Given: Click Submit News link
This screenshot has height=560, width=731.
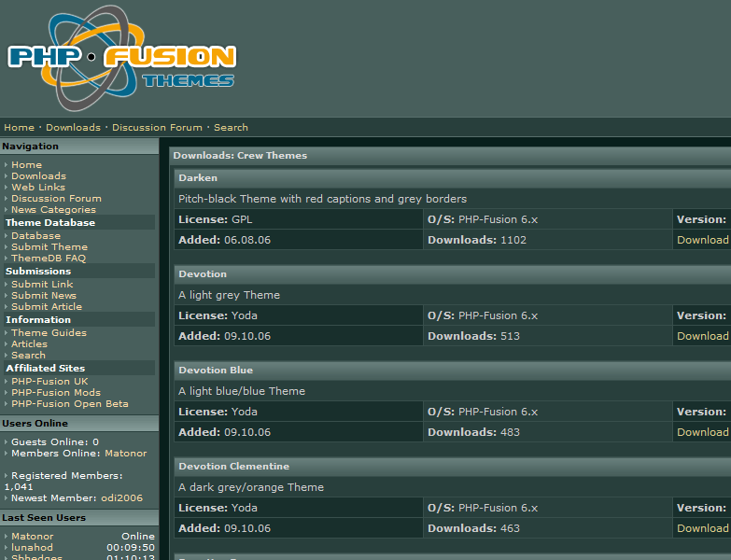Looking at the screenshot, I should 44,295.
